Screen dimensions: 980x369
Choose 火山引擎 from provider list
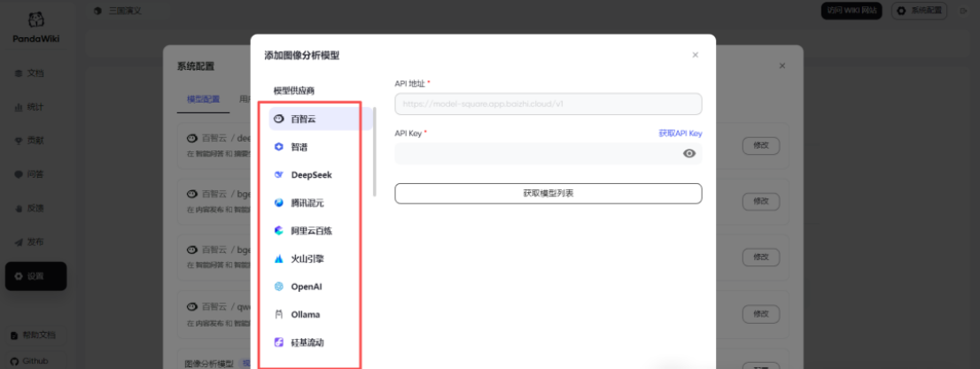click(321, 258)
